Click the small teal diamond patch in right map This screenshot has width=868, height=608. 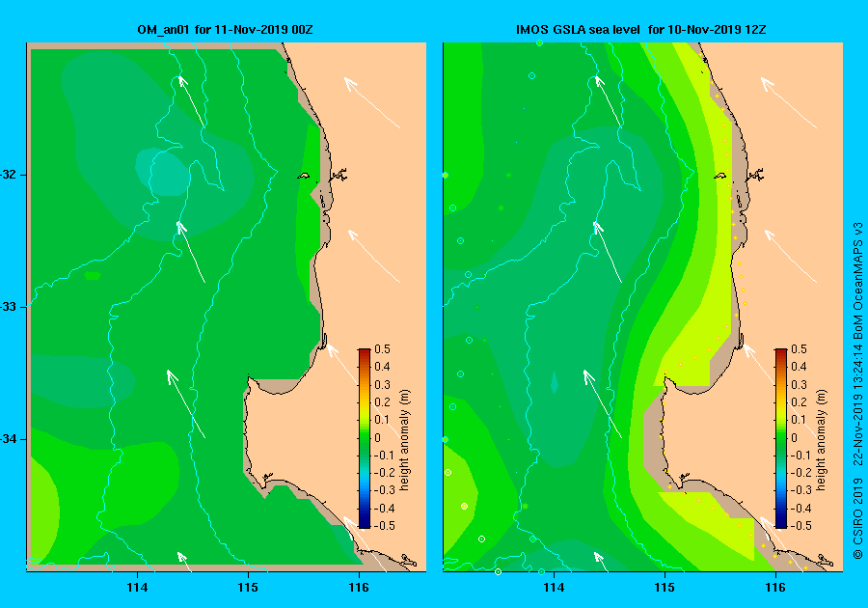coord(555,382)
